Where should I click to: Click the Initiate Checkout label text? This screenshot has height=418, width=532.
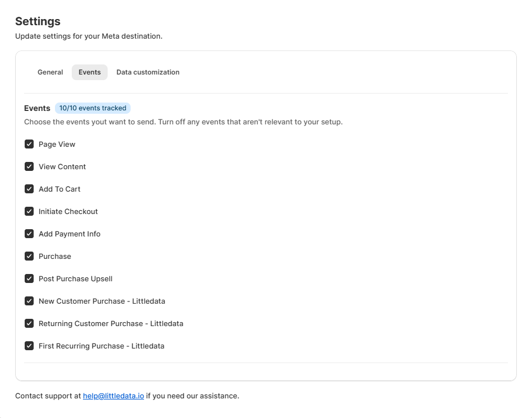[68, 211]
